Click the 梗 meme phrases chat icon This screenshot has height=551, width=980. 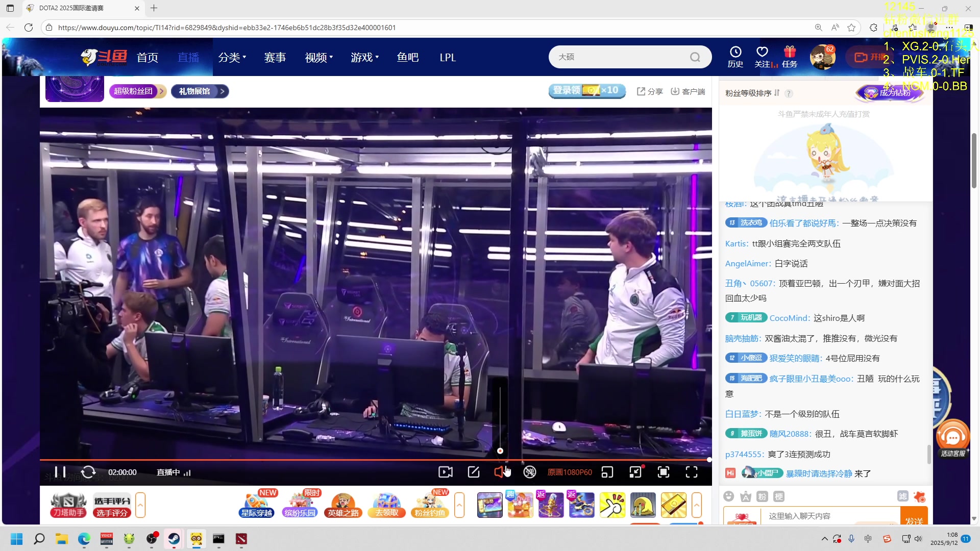(x=779, y=496)
